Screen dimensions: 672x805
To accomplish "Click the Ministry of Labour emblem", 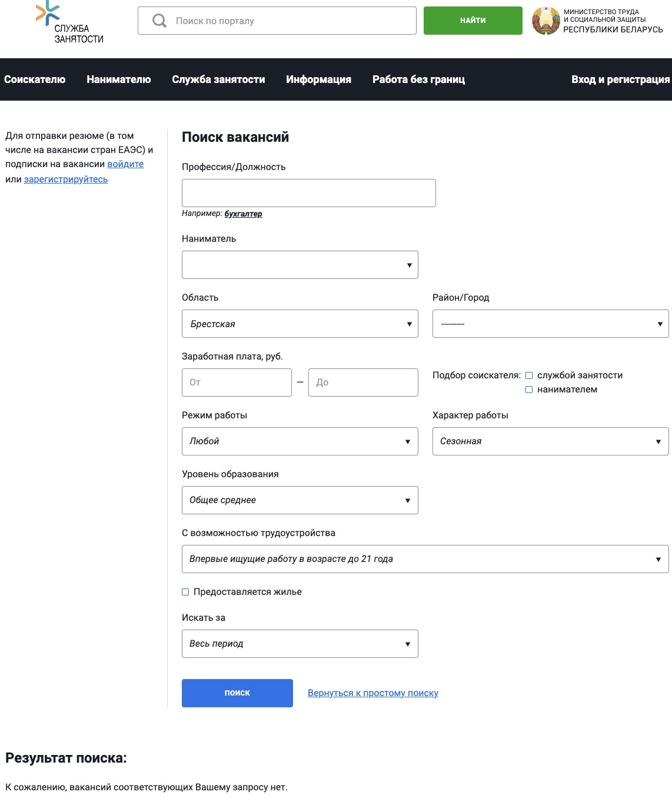I will point(545,21).
